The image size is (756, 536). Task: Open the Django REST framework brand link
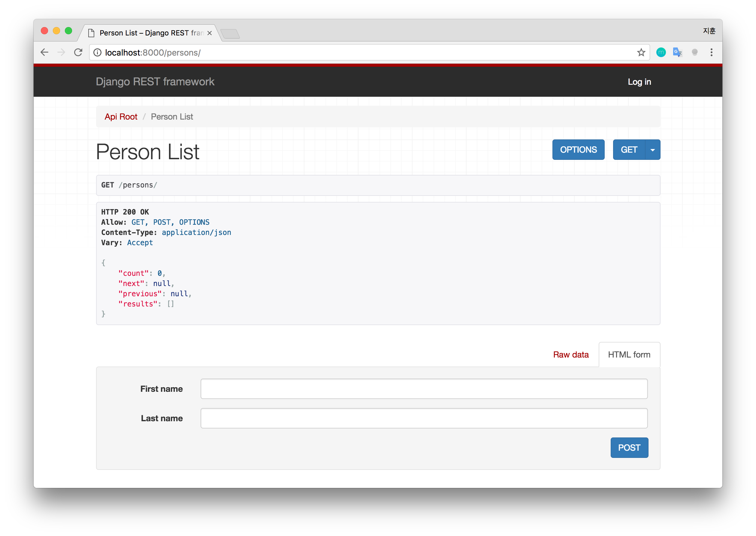(155, 81)
